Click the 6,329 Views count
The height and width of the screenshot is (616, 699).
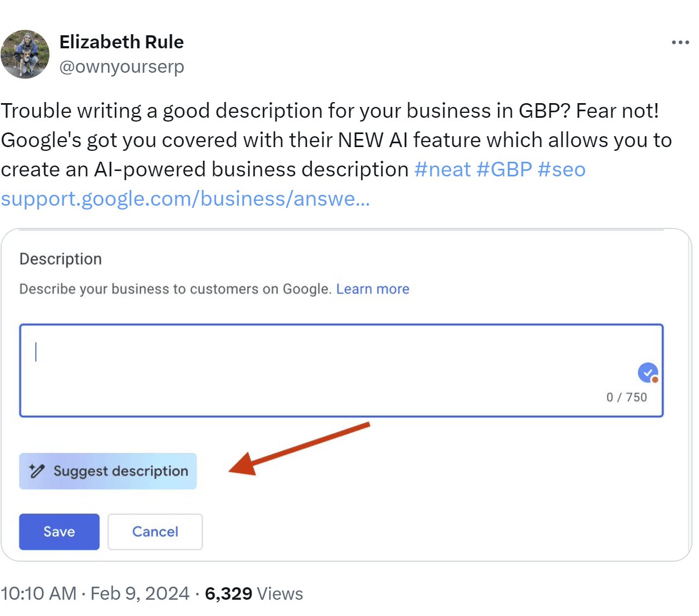pos(254,593)
